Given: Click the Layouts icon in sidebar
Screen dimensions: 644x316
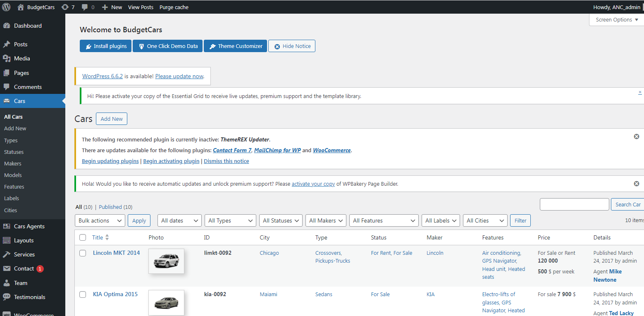Looking at the screenshot, I should click(x=7, y=240).
